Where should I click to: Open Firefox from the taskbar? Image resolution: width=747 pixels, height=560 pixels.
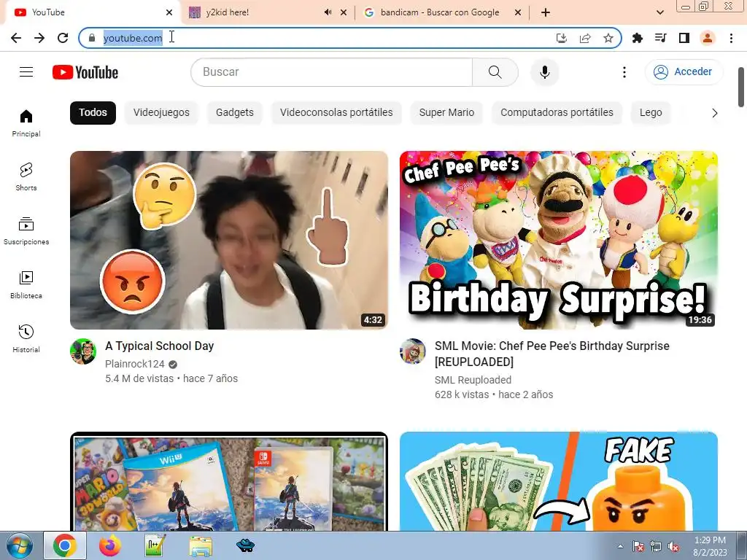tap(110, 546)
